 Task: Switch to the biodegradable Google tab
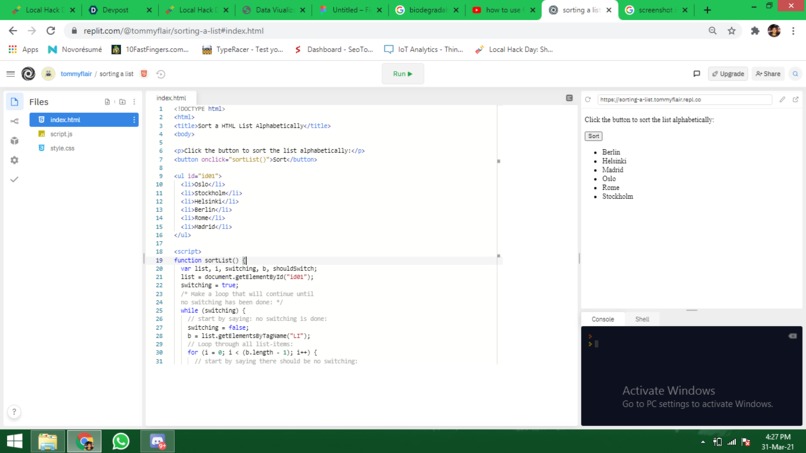427,10
